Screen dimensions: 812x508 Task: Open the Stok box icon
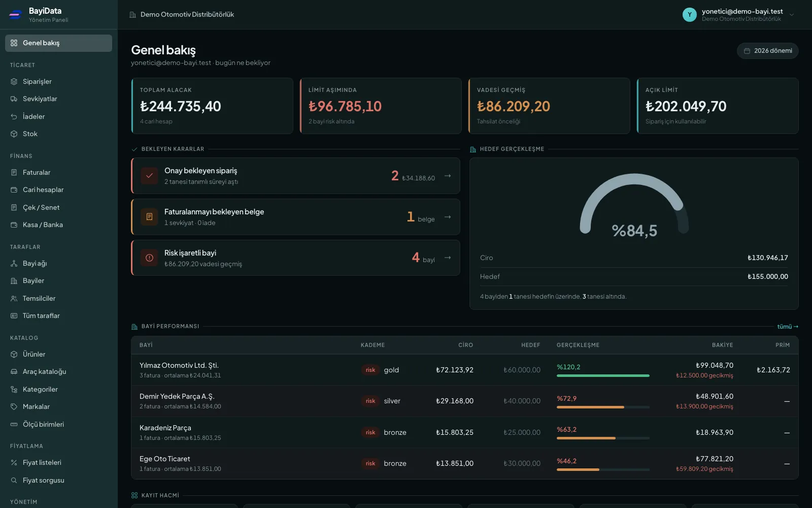point(14,134)
